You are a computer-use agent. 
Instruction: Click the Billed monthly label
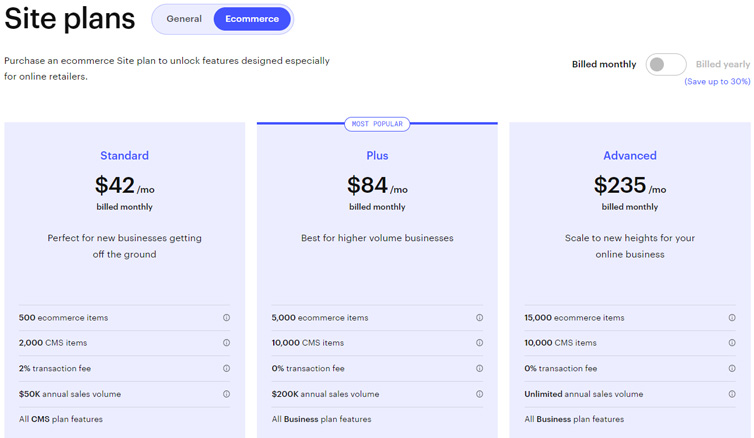coord(604,64)
